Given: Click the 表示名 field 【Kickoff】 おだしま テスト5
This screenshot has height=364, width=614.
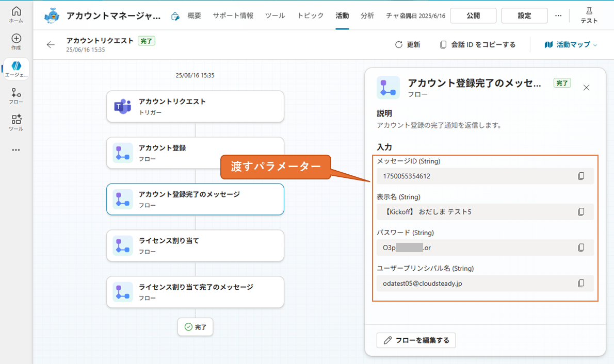Looking at the screenshot, I should tap(485, 212).
